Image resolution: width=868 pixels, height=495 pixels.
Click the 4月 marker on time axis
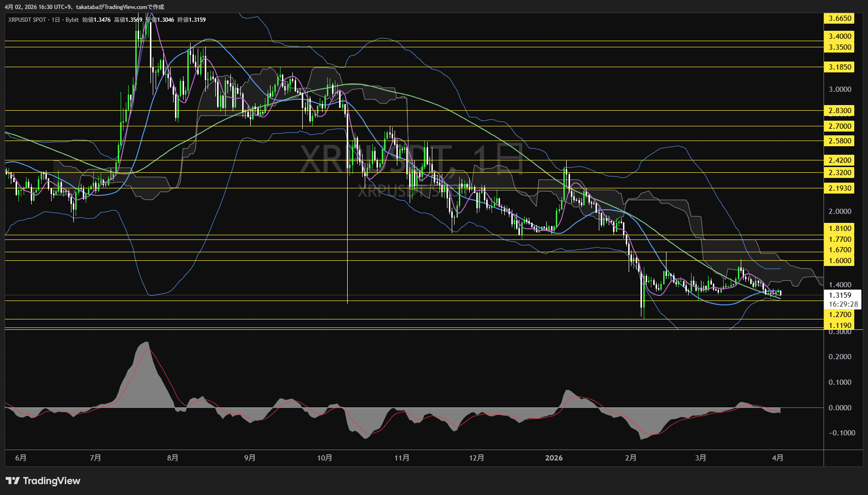[777, 458]
